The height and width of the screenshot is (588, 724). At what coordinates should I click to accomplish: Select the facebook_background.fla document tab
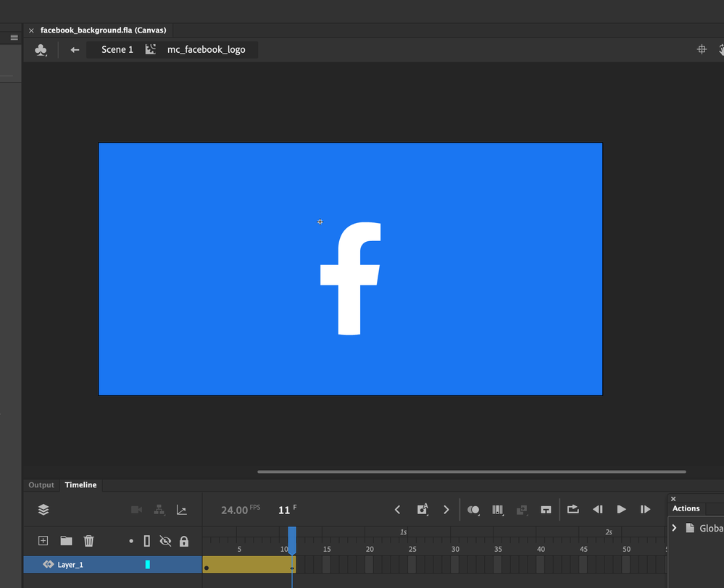[103, 30]
